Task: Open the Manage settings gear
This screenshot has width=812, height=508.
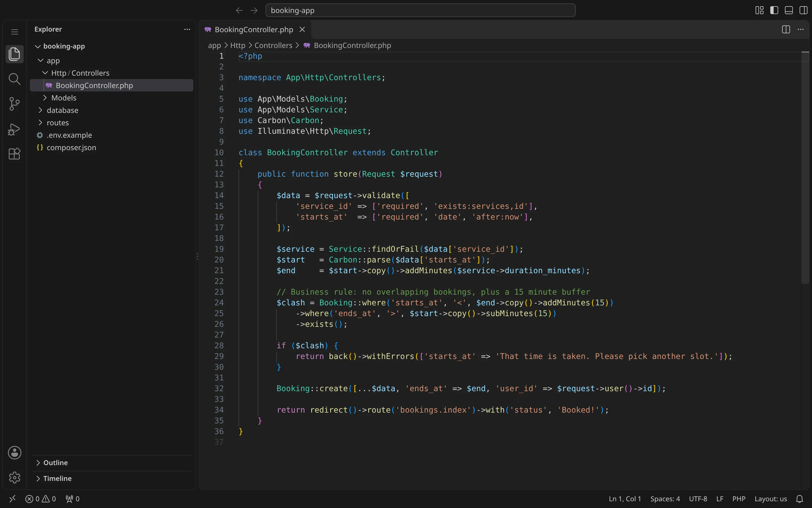Action: coord(14,478)
